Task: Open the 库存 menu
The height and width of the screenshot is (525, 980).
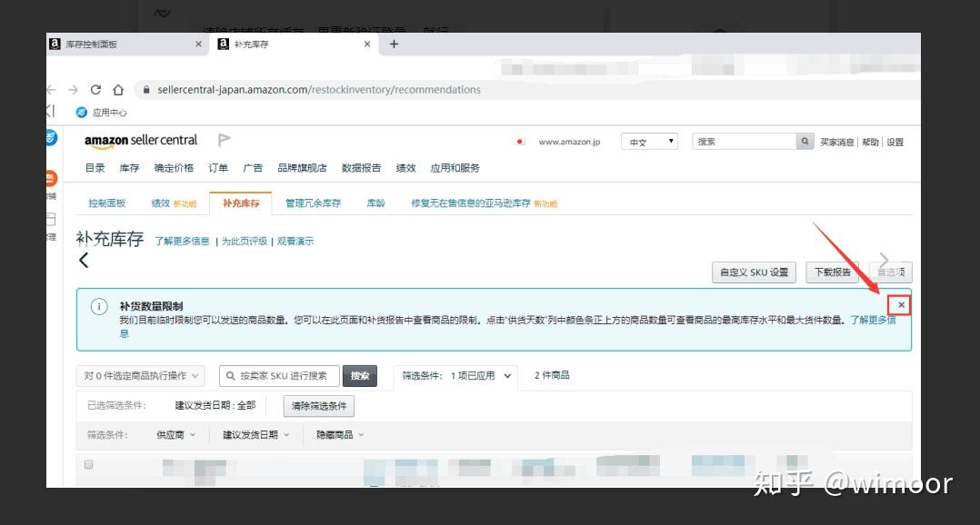Action: tap(129, 168)
